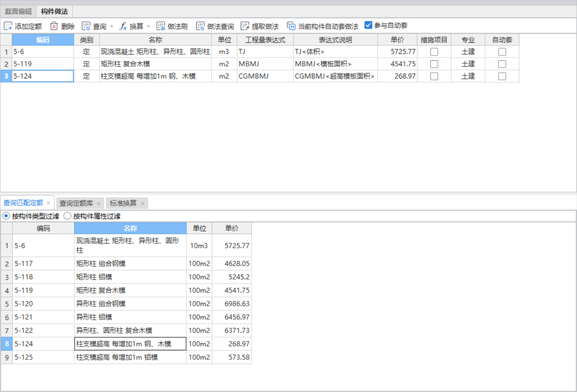Close the 查询匹配定额 tab
Image resolution: width=577 pixels, height=392 pixels.
(x=48, y=203)
